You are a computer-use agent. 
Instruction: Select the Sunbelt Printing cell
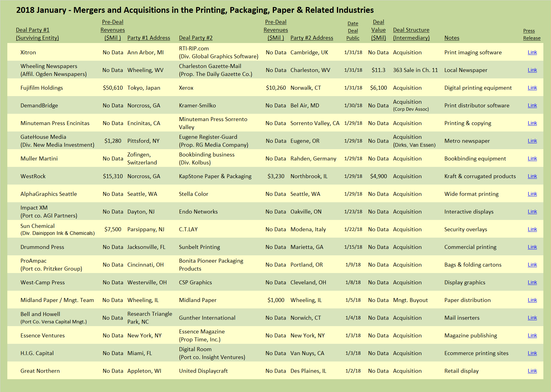(199, 247)
